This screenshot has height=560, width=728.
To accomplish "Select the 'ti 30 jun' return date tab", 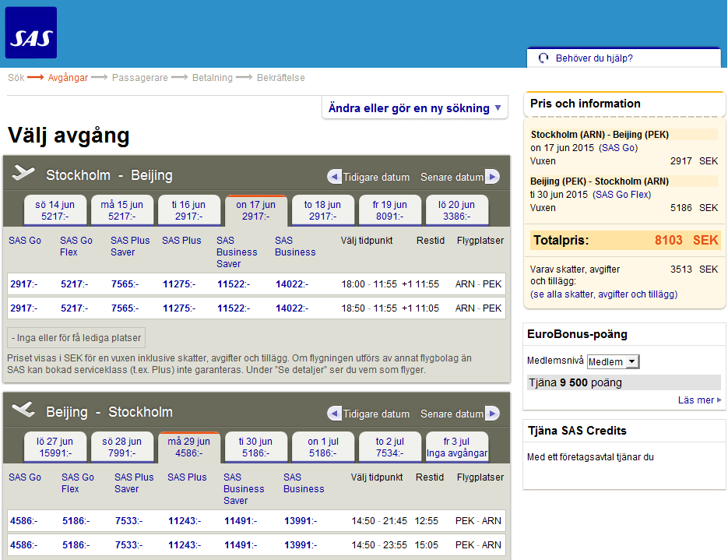I will point(256,447).
